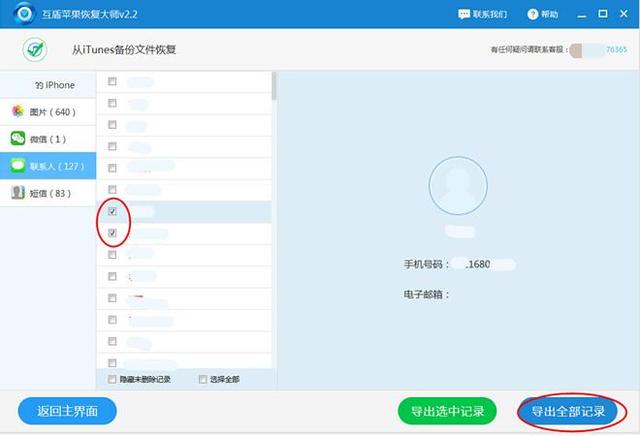The image size is (640, 436).
Task: Select the 联系人 (127) contacts category
Action: point(48,166)
